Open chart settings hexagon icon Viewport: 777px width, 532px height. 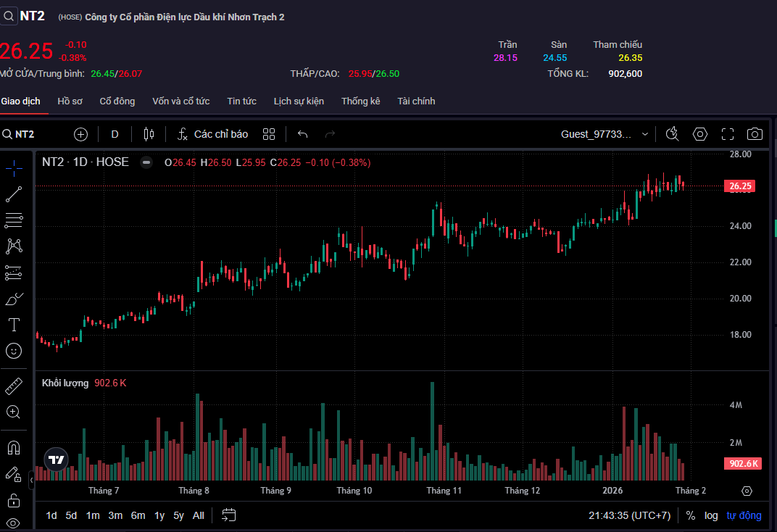point(699,134)
